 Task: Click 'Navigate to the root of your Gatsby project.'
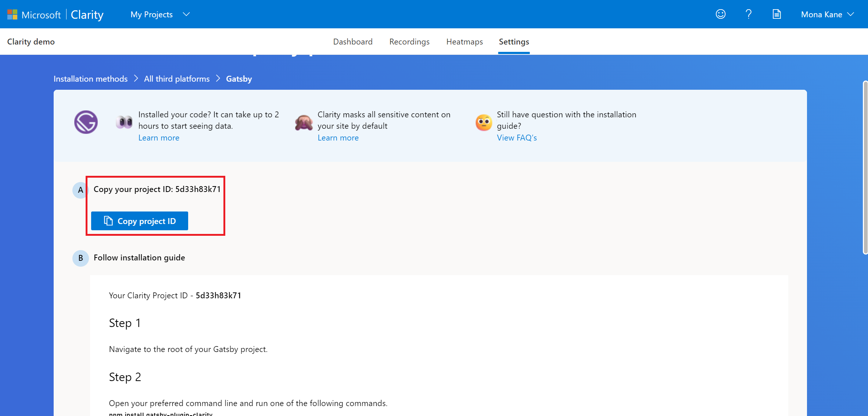point(188,349)
